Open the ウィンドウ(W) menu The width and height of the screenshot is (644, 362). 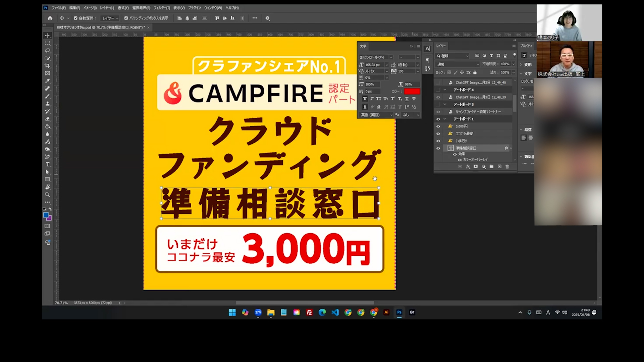pyautogui.click(x=213, y=8)
